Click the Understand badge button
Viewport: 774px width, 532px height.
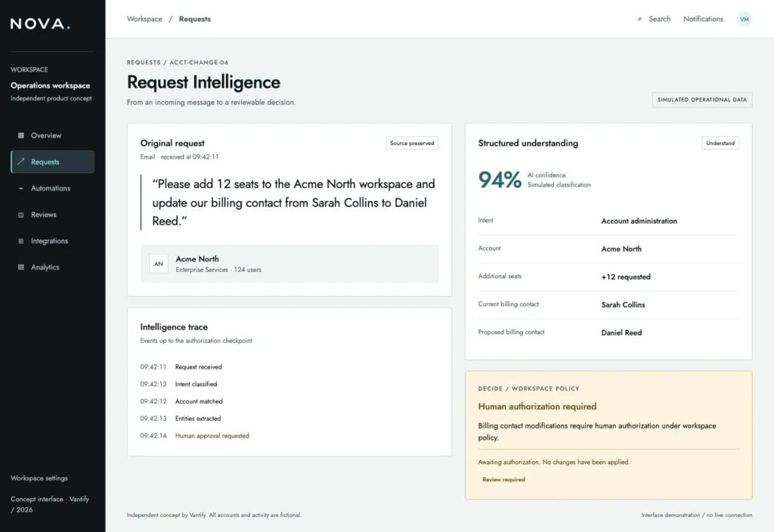point(720,143)
